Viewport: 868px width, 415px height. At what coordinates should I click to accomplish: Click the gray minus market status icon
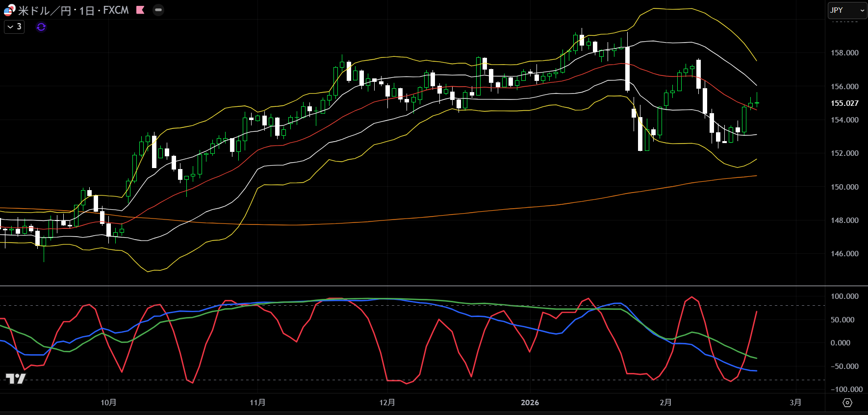[x=158, y=10]
